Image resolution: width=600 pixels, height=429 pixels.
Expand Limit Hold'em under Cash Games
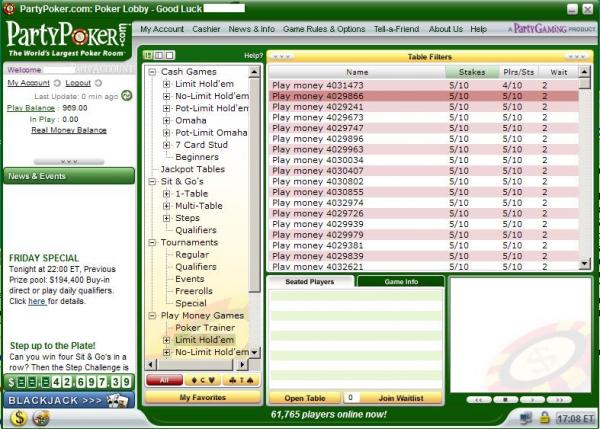click(166, 84)
